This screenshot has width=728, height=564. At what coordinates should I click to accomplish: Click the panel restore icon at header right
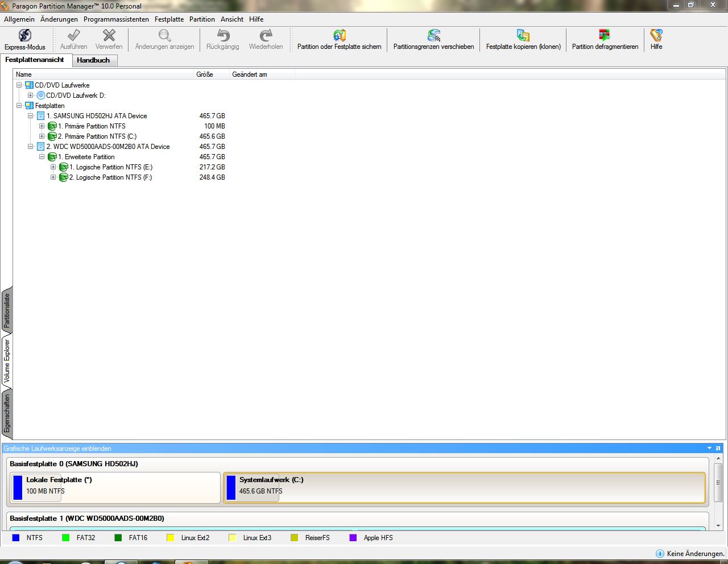coord(718,449)
